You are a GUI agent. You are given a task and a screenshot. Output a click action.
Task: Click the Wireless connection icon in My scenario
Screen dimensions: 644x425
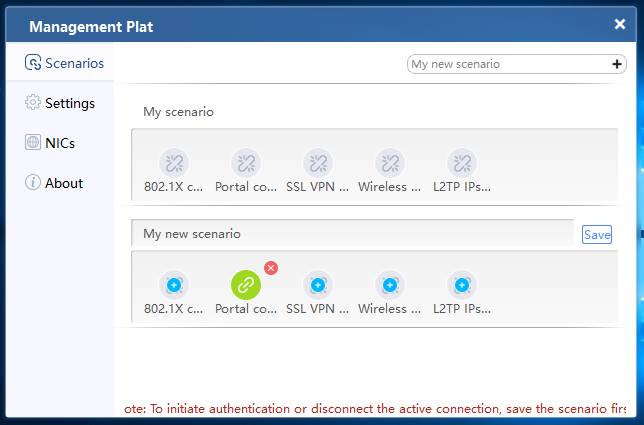[x=390, y=163]
